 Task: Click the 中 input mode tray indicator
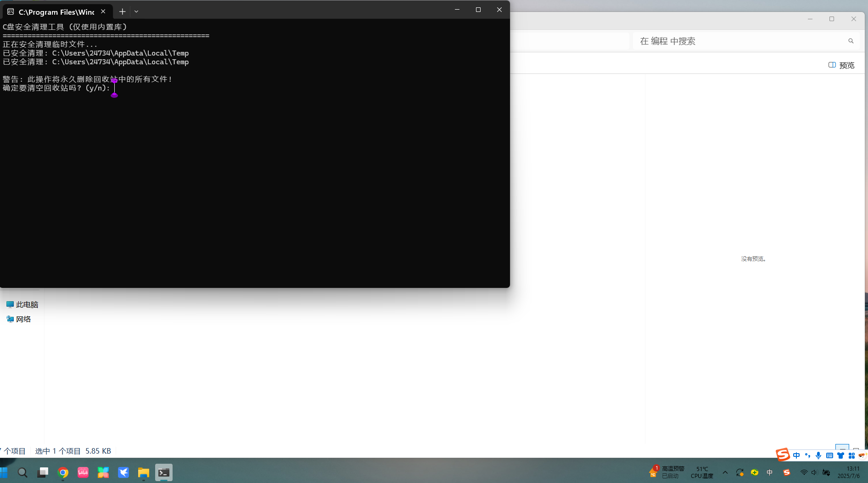770,472
